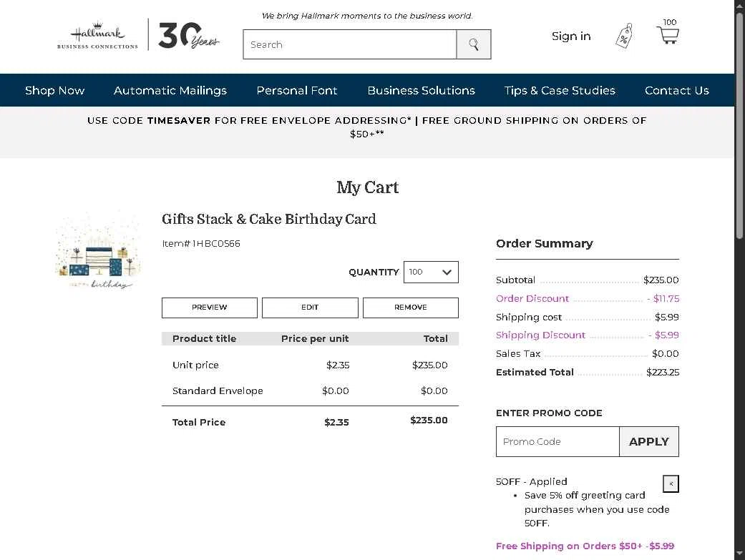The width and height of the screenshot is (745, 560).
Task: Open the Shop Now menu
Action: coord(54,90)
